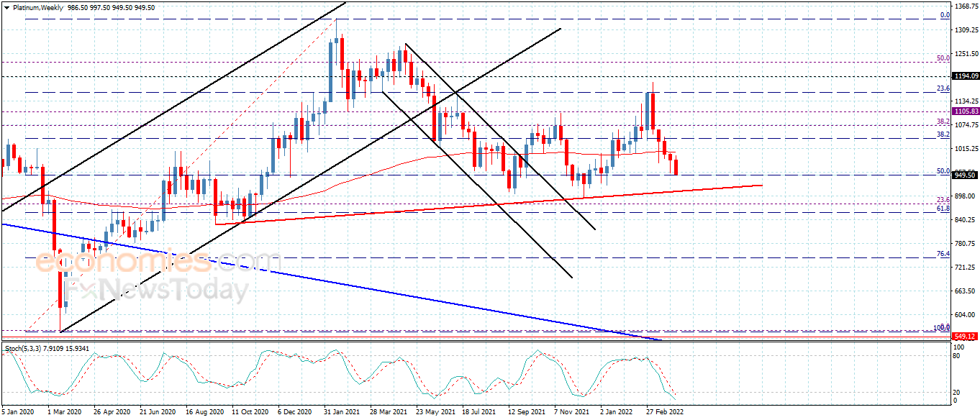Click the purple 1105.83 price tag

[966, 111]
